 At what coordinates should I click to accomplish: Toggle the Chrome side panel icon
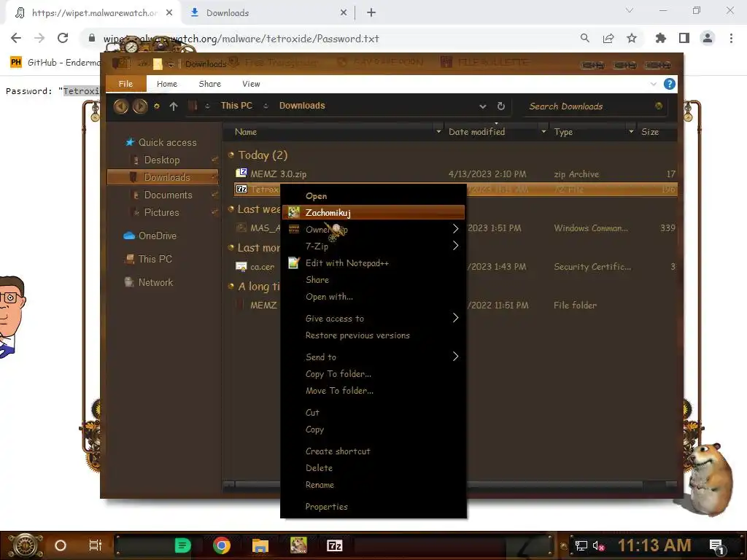click(684, 39)
